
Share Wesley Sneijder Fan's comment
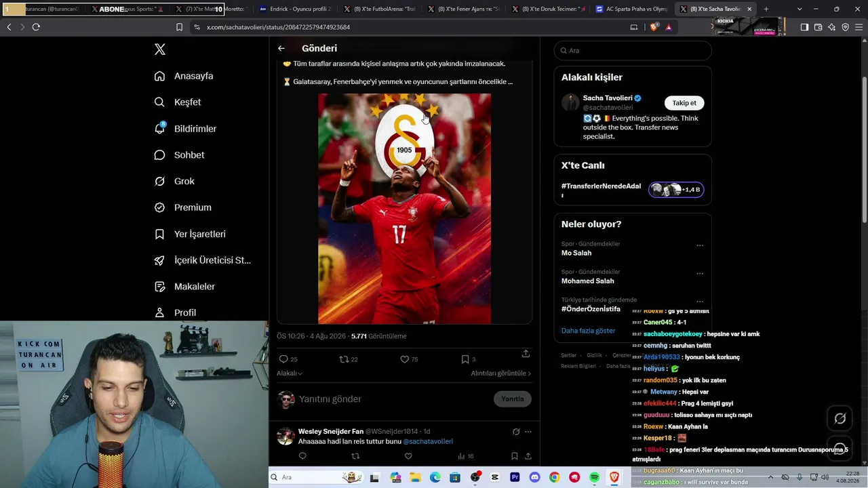tap(528, 457)
